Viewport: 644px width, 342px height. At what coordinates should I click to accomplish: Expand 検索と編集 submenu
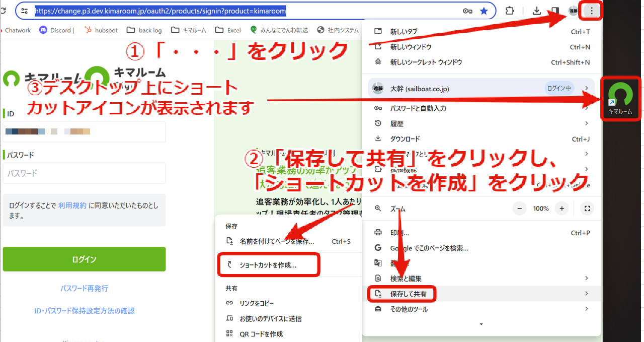point(481,278)
